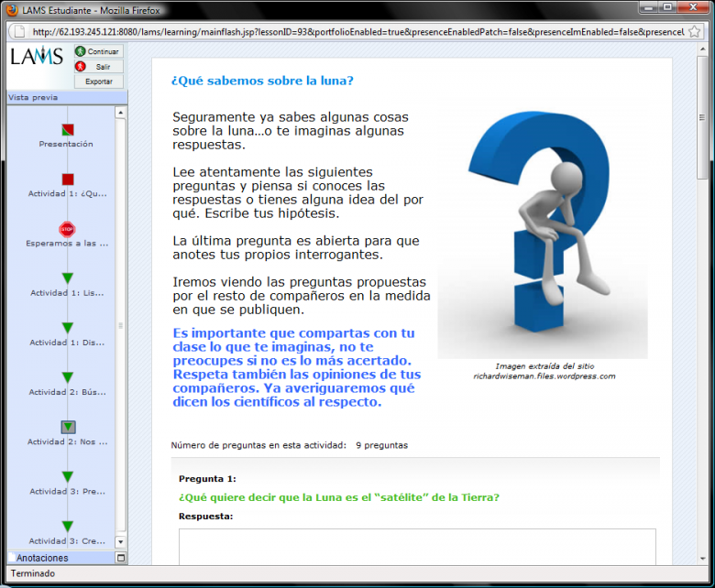
Task: Click the Presentación label
Action: coord(66,144)
